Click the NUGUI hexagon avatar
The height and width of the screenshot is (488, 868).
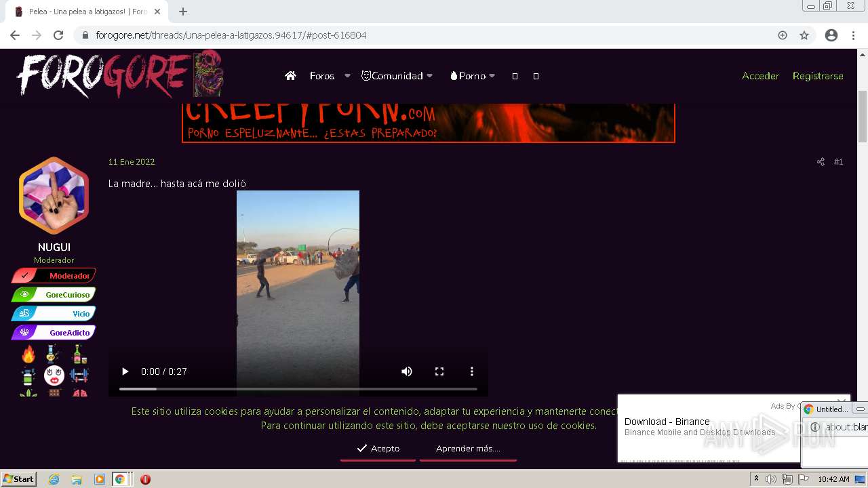(x=54, y=196)
